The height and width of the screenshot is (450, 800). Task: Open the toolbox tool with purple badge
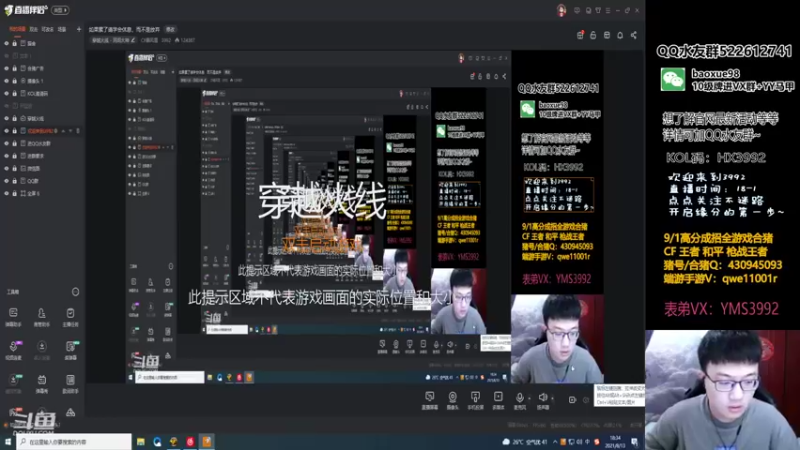[13, 350]
